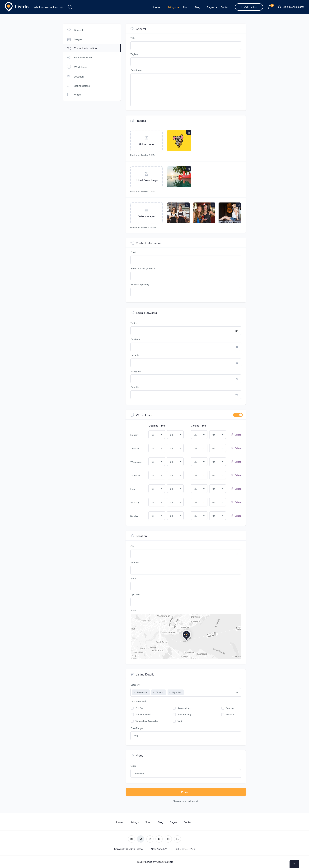
Task: Select Social Networks in sidebar
Action: point(83,58)
